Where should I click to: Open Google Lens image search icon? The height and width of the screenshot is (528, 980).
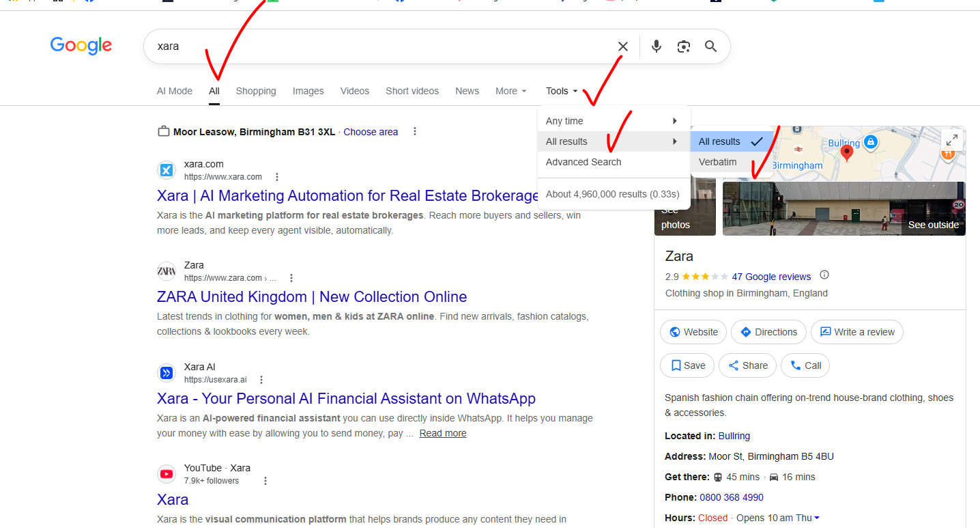(683, 46)
